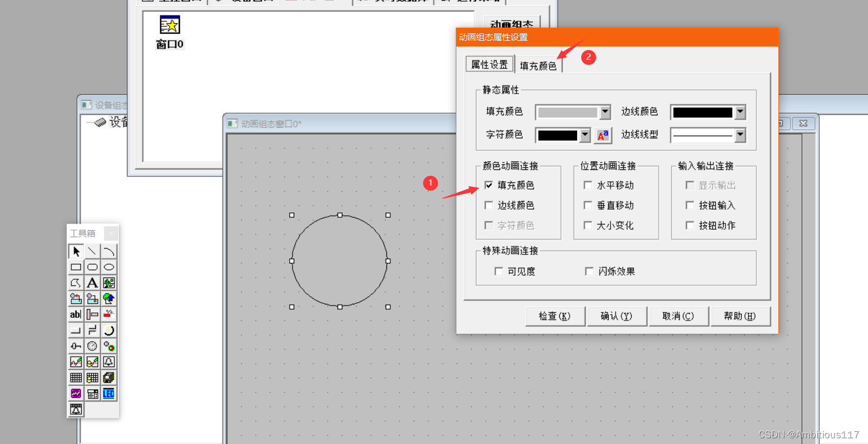
Task: Select the bitmap image tool
Action: [109, 283]
